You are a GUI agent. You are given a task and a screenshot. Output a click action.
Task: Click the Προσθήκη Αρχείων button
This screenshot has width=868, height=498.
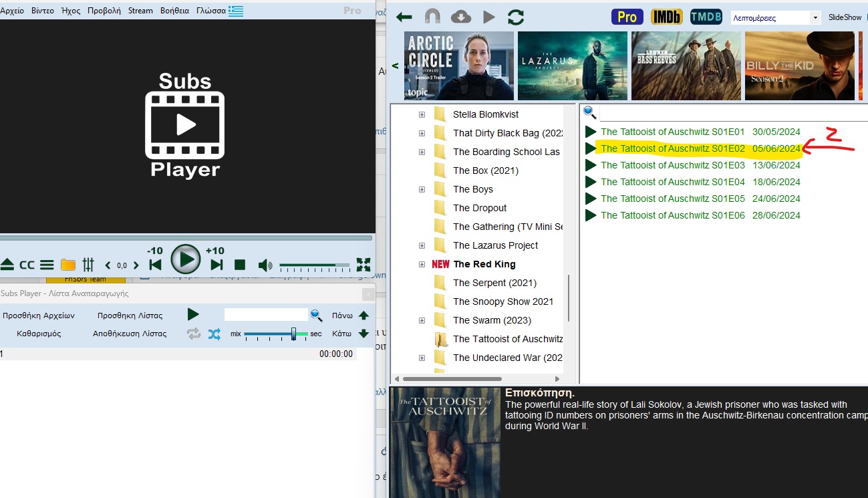pos(39,316)
